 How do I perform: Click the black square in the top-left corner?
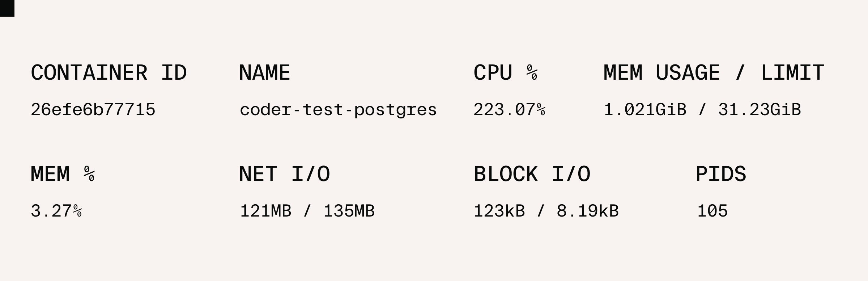(7, 8)
